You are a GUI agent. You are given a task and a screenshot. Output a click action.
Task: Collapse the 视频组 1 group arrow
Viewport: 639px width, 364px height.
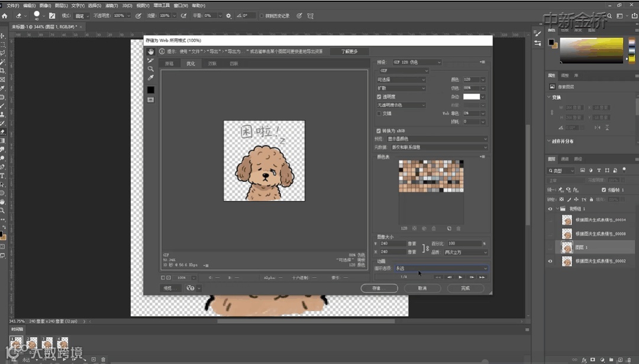tap(557, 209)
